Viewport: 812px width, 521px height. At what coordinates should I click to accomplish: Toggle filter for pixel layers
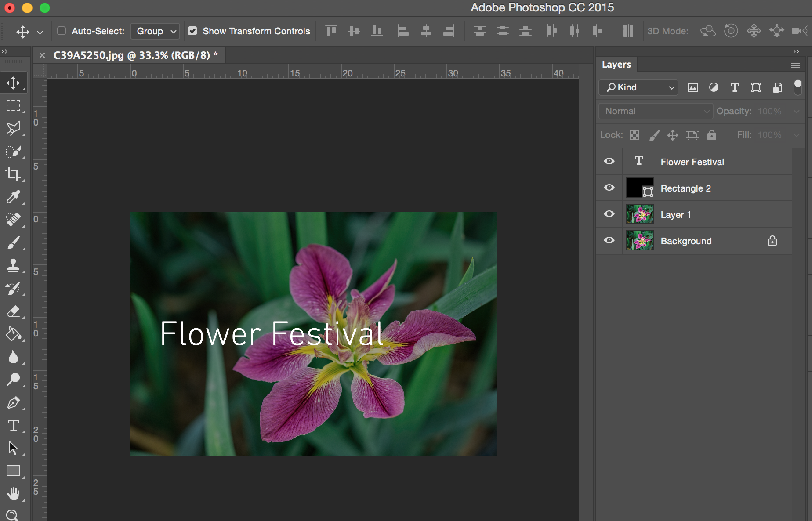pos(692,87)
